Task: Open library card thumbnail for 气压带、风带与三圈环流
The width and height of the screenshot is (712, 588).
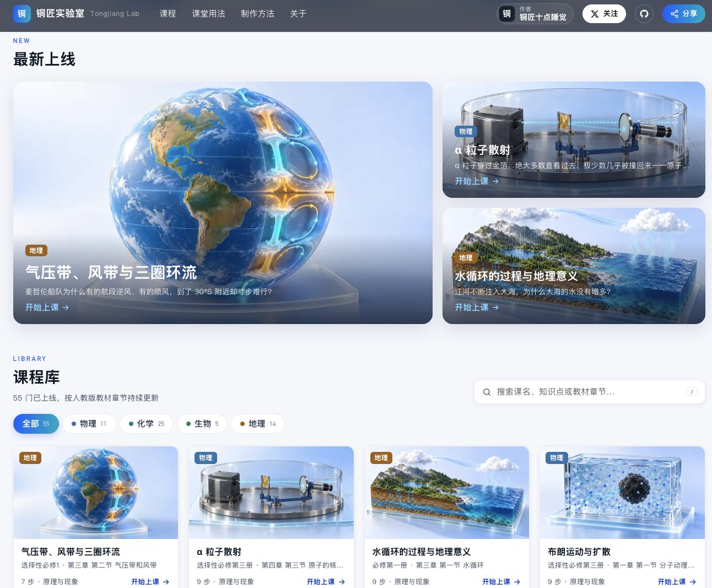Action: point(96,493)
